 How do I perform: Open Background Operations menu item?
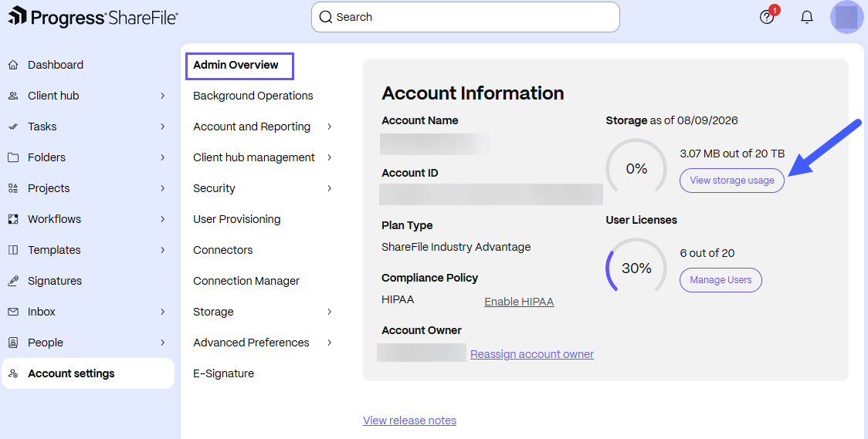point(253,96)
